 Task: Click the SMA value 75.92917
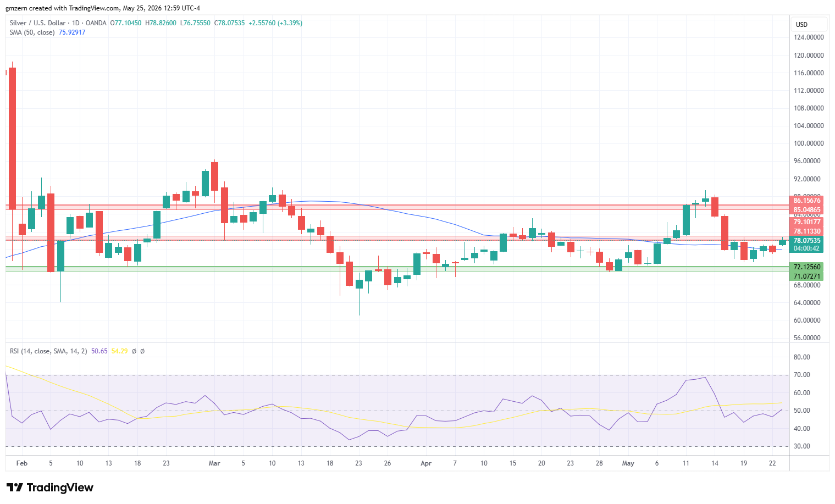(72, 32)
